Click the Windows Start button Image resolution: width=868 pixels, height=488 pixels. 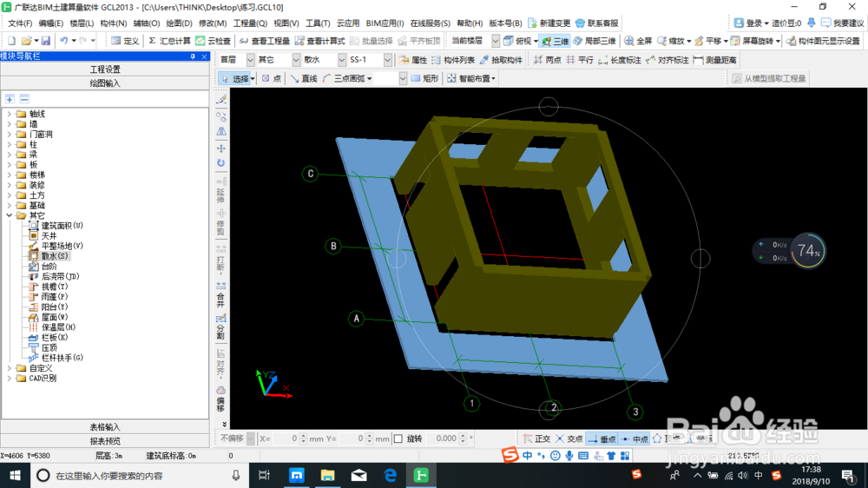tap(15, 475)
